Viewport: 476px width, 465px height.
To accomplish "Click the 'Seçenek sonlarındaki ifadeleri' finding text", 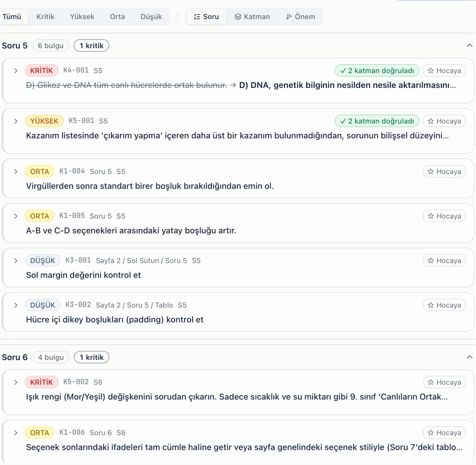I will (x=244, y=447).
